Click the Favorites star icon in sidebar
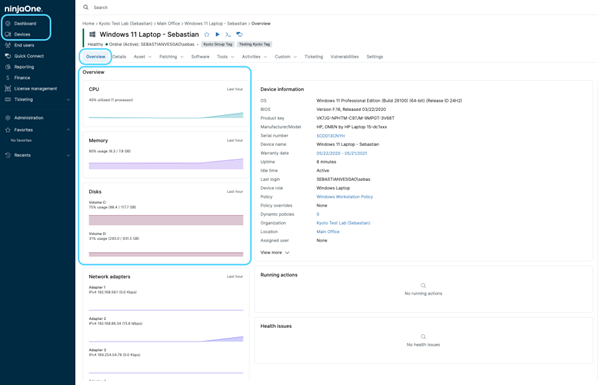 8,130
